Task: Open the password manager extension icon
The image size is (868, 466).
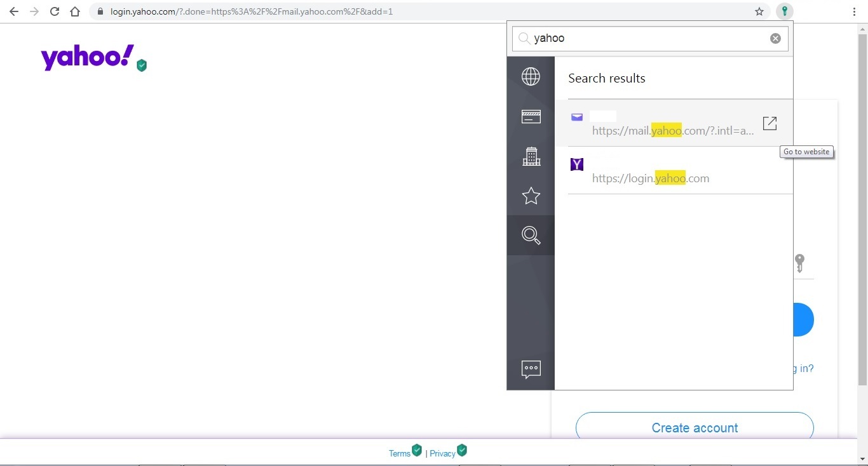Action: (785, 11)
